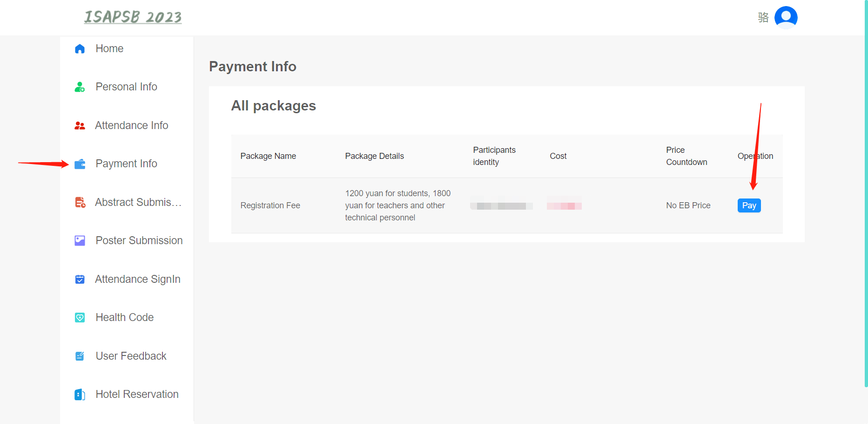Screen dimensions: 868x424
Task: Open the Personal Info menu entry
Action: click(126, 87)
